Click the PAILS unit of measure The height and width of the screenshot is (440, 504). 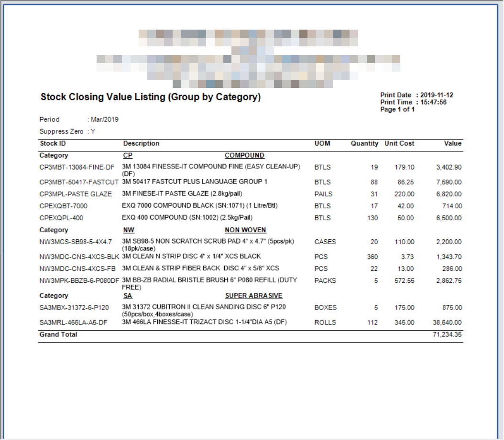click(323, 194)
